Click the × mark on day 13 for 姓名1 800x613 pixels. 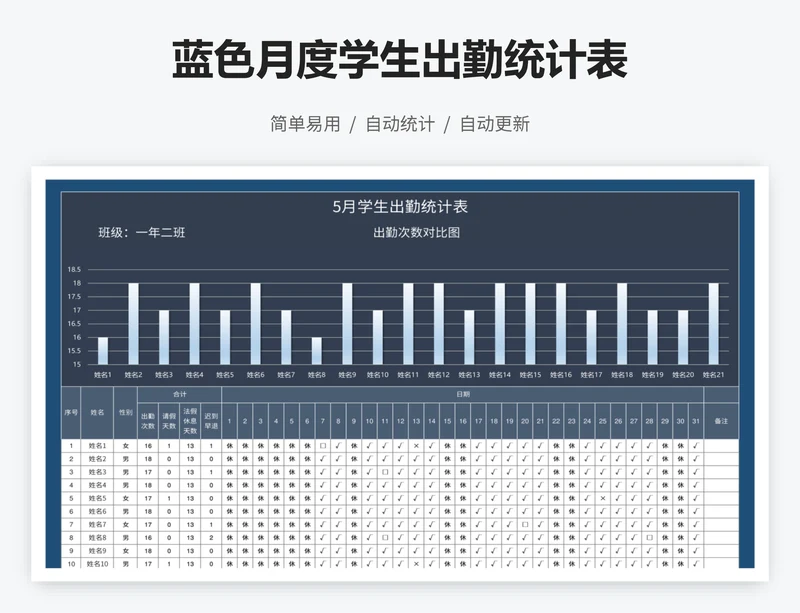[416, 446]
